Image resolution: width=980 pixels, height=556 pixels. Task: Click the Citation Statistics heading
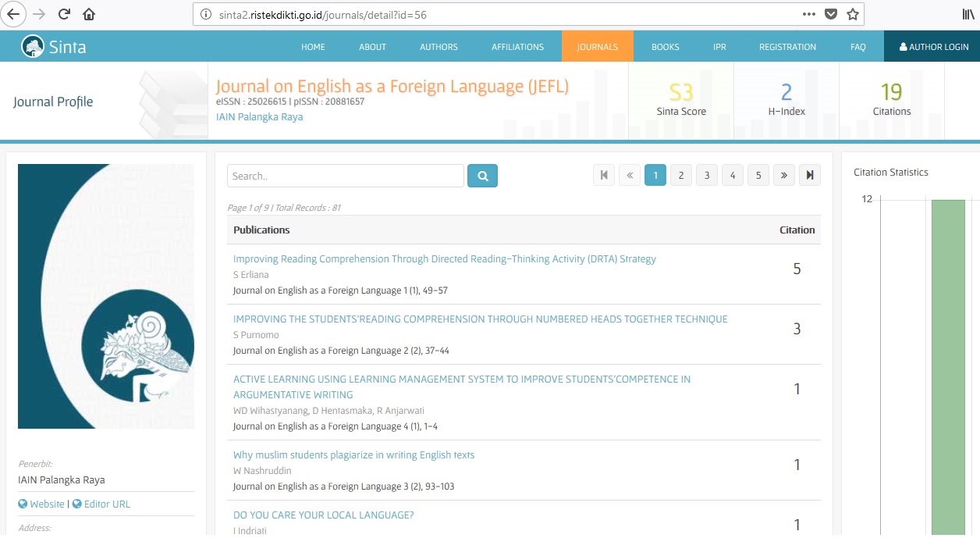click(x=891, y=173)
